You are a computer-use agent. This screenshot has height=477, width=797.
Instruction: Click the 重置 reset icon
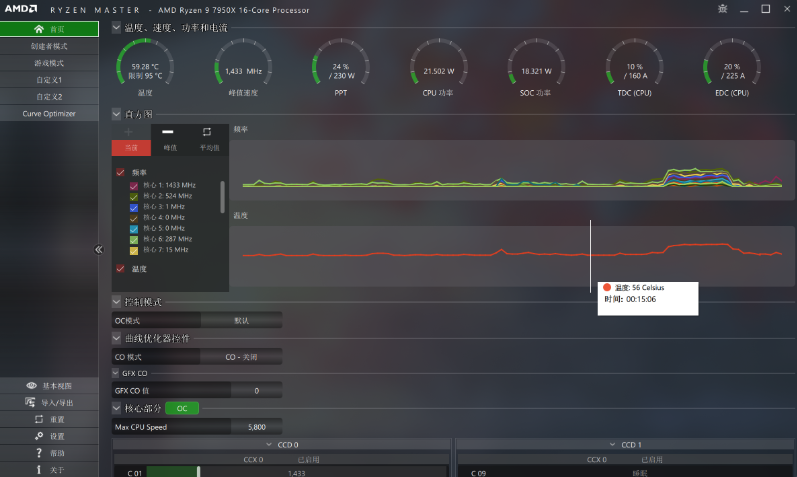(39, 419)
